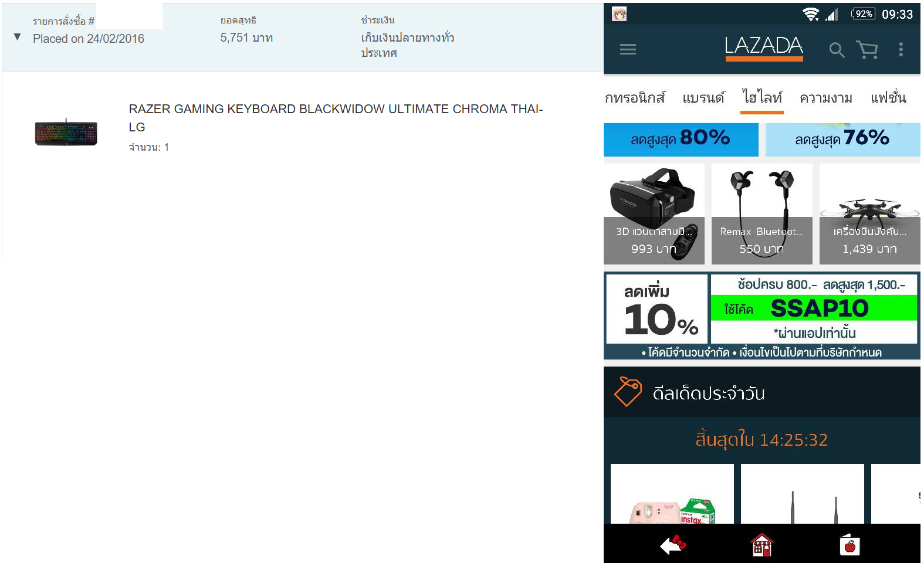Screen dimensions: 924x563
Task: Tap the 92% battery indicator
Action: click(863, 13)
